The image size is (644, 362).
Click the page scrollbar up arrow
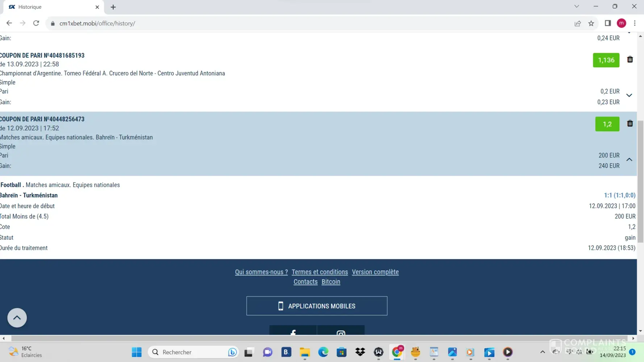640,36
